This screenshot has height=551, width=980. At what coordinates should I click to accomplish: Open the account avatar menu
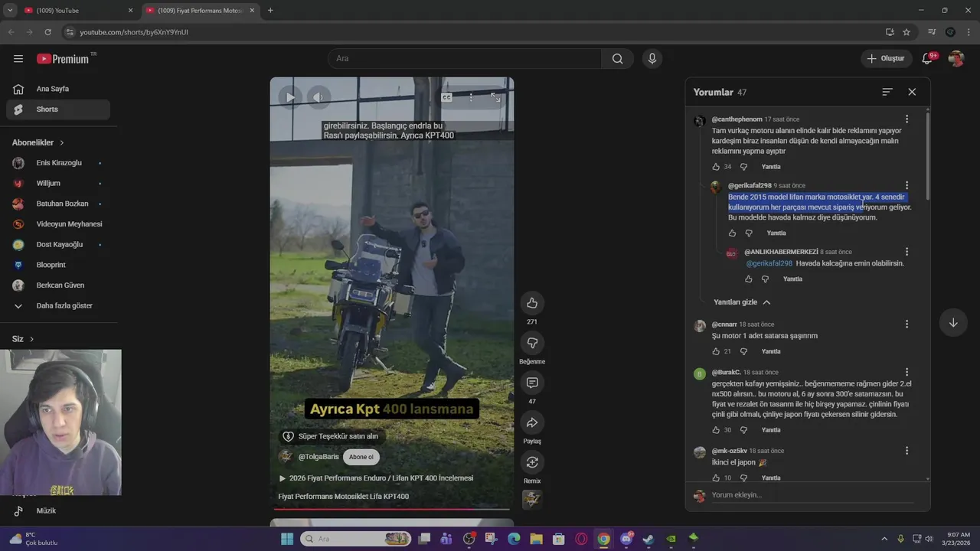pyautogui.click(x=955, y=59)
